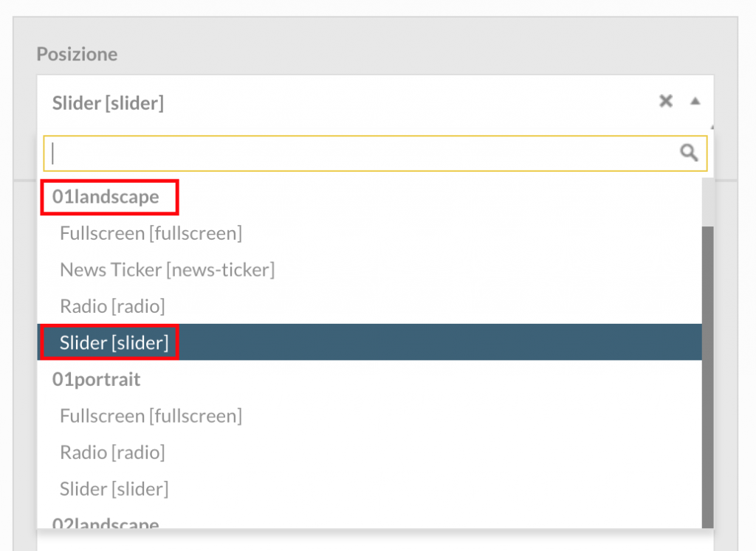This screenshot has height=551, width=756.
Task: Pick the highlighted Slider [slider] option
Action: tap(369, 342)
